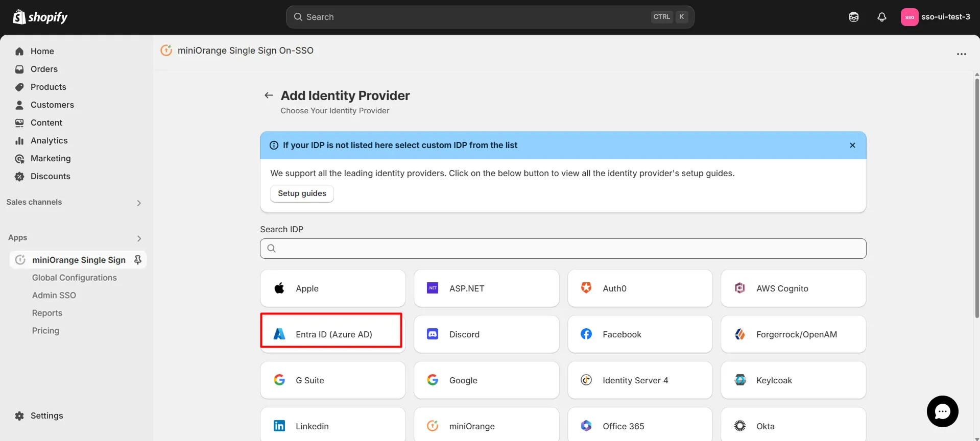The image size is (980, 441).
Task: Click the Settings gear icon
Action: [19, 415]
